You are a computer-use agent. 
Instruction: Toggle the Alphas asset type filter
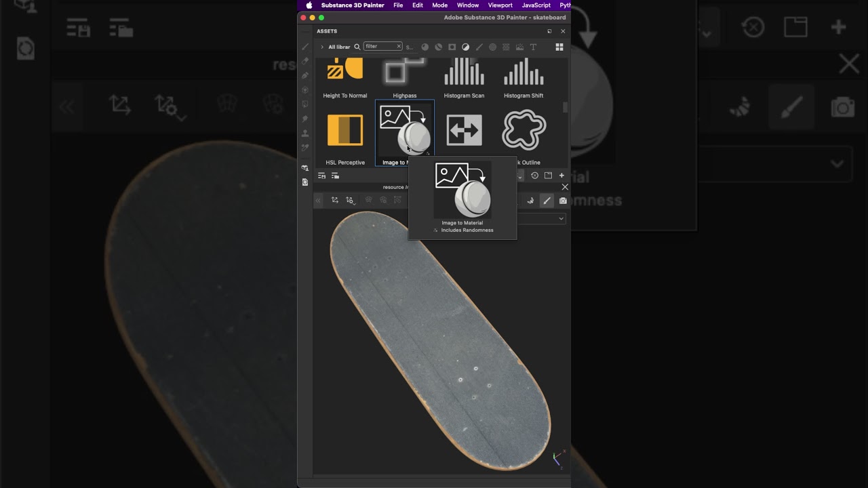tap(492, 47)
